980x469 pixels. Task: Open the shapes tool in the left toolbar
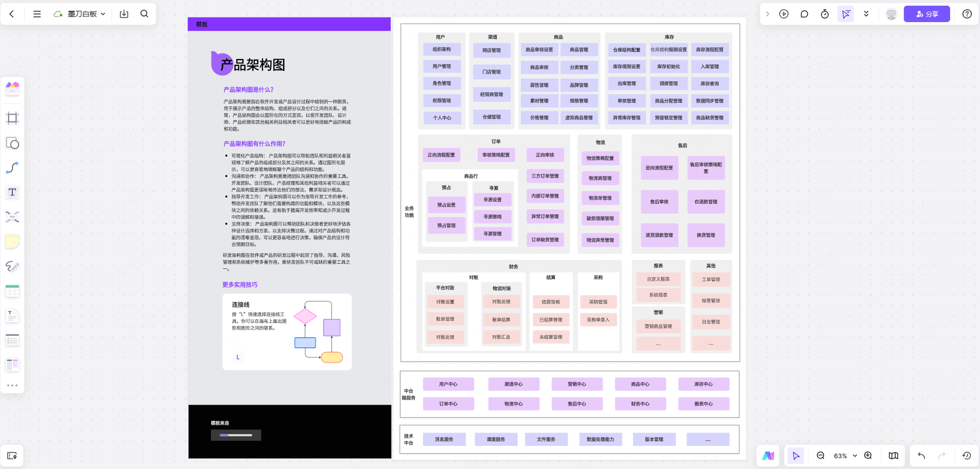tap(12, 143)
